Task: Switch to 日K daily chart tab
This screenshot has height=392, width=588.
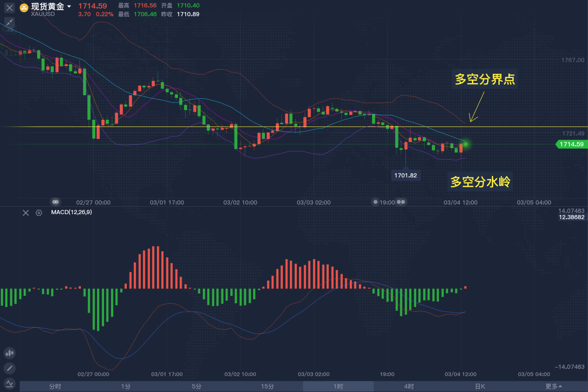Action: coord(480,386)
